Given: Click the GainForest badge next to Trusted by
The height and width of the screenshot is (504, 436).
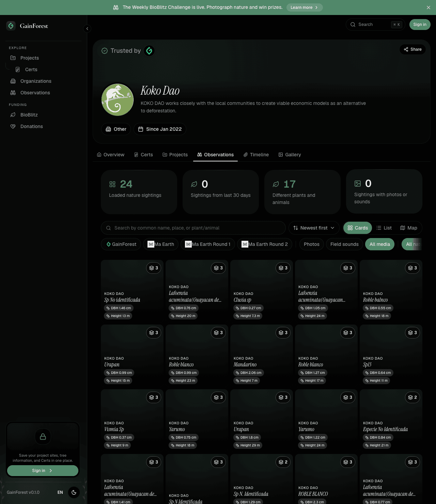Looking at the screenshot, I should coord(149,51).
